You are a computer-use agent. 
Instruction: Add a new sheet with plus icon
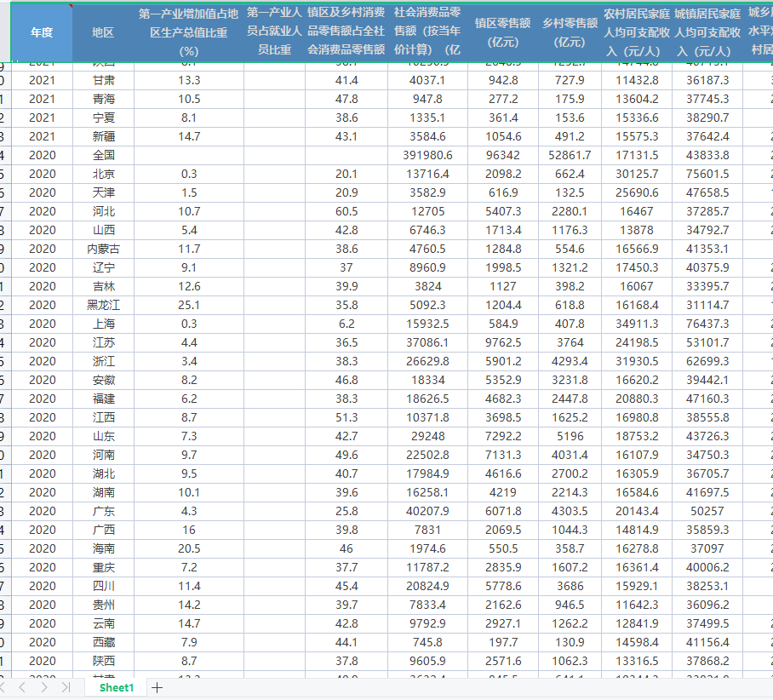tap(157, 688)
